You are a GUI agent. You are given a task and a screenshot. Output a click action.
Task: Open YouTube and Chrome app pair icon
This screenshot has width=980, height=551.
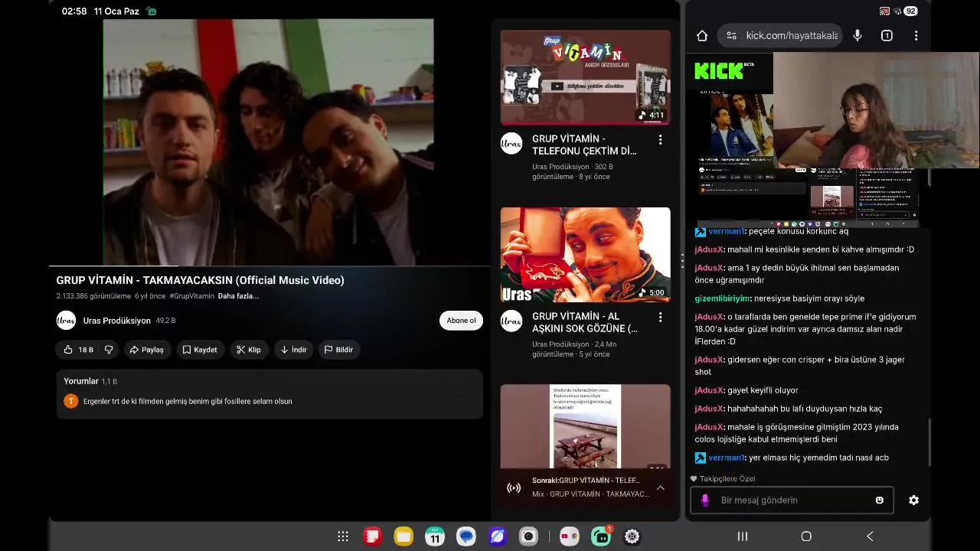click(570, 536)
